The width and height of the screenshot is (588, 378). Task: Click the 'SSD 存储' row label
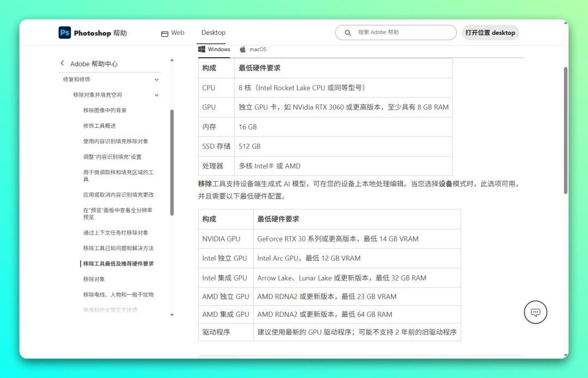coord(216,146)
